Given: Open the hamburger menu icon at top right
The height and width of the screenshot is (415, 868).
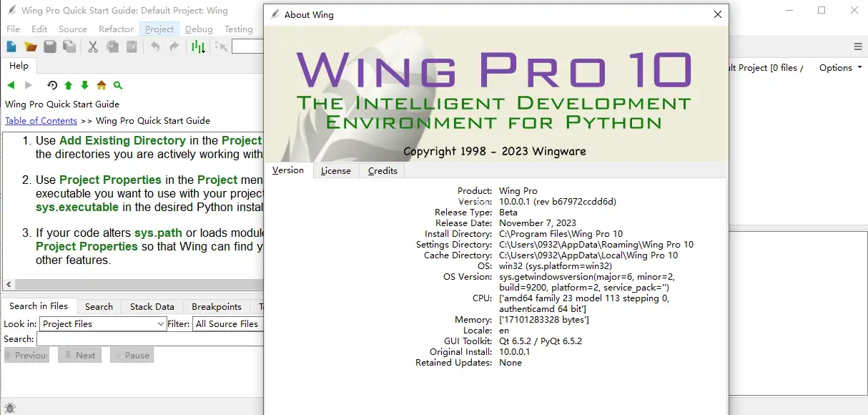Looking at the screenshot, I should [x=858, y=47].
